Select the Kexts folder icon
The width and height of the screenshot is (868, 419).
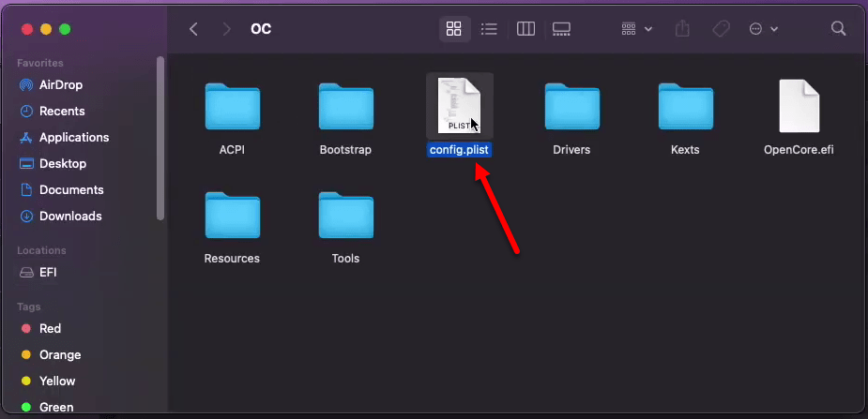click(x=685, y=107)
